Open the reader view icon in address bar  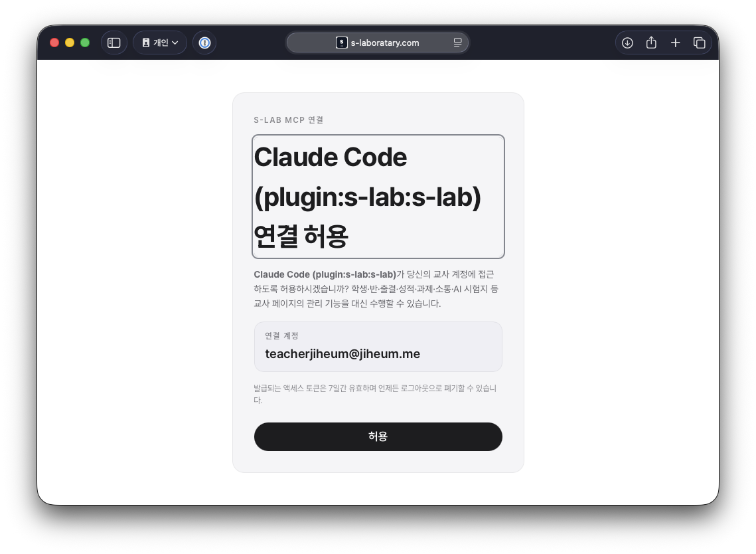pos(457,43)
